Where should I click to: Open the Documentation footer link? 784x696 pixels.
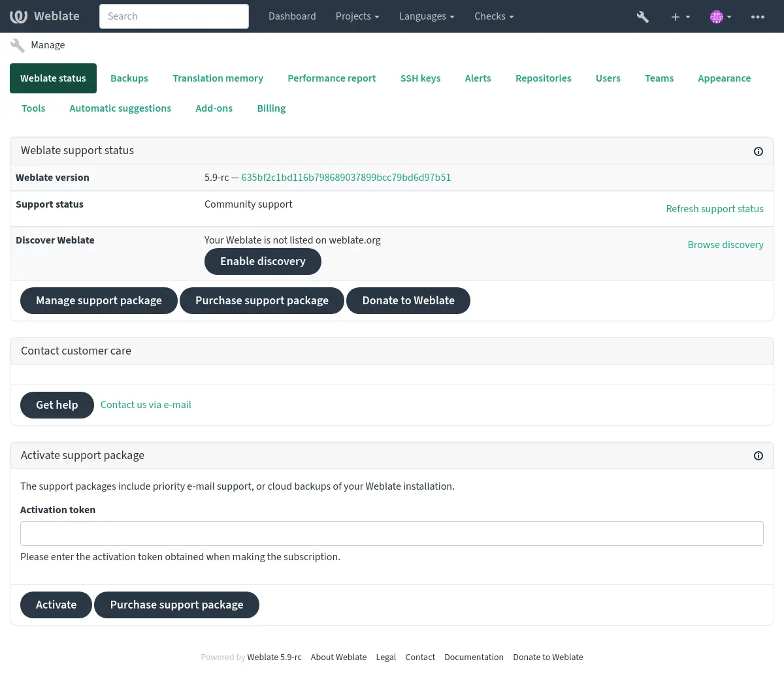click(474, 657)
